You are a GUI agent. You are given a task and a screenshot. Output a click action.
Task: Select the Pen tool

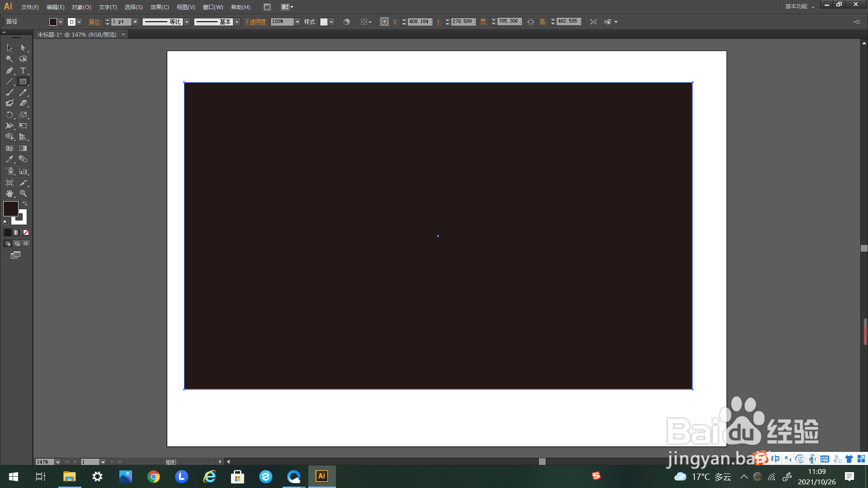[x=9, y=70]
